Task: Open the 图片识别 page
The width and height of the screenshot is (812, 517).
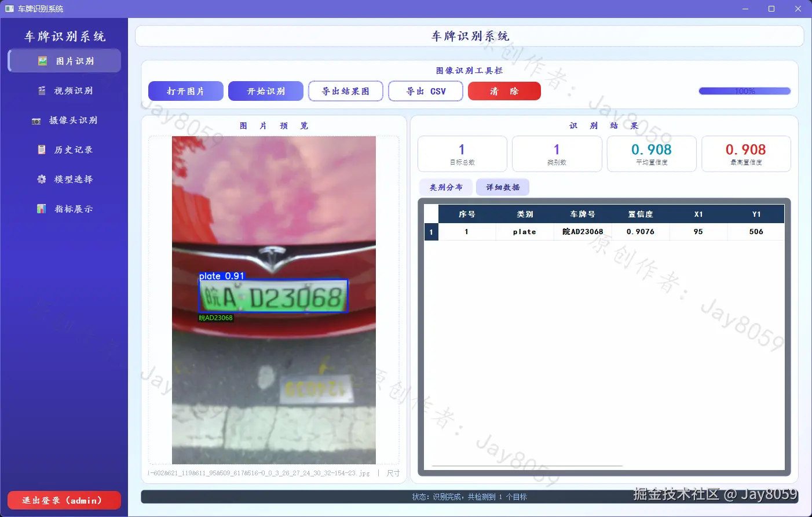Action: coord(64,61)
